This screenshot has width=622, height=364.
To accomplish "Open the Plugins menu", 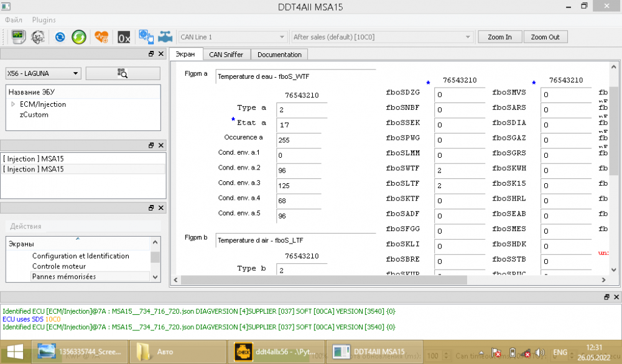I will (44, 20).
